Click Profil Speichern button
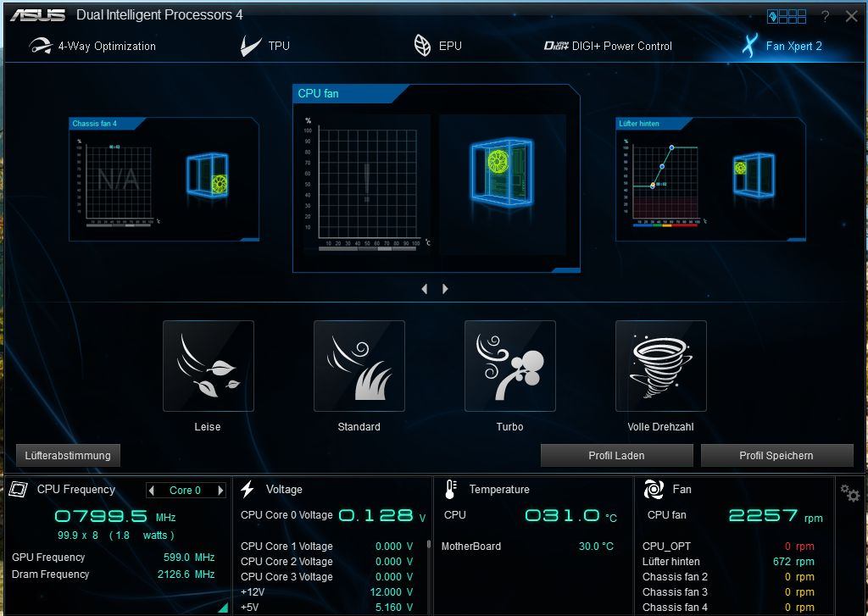 (x=776, y=456)
